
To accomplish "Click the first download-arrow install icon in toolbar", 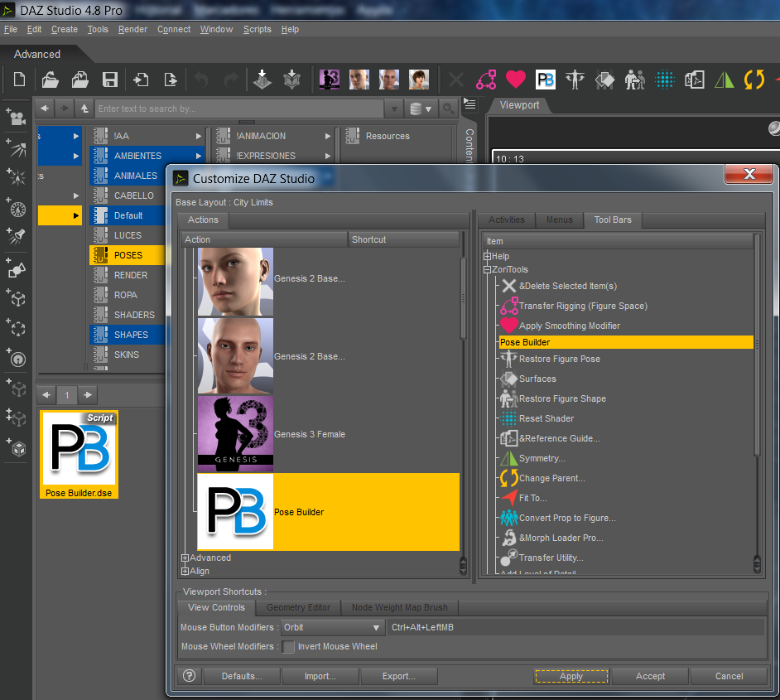I will tap(262, 79).
